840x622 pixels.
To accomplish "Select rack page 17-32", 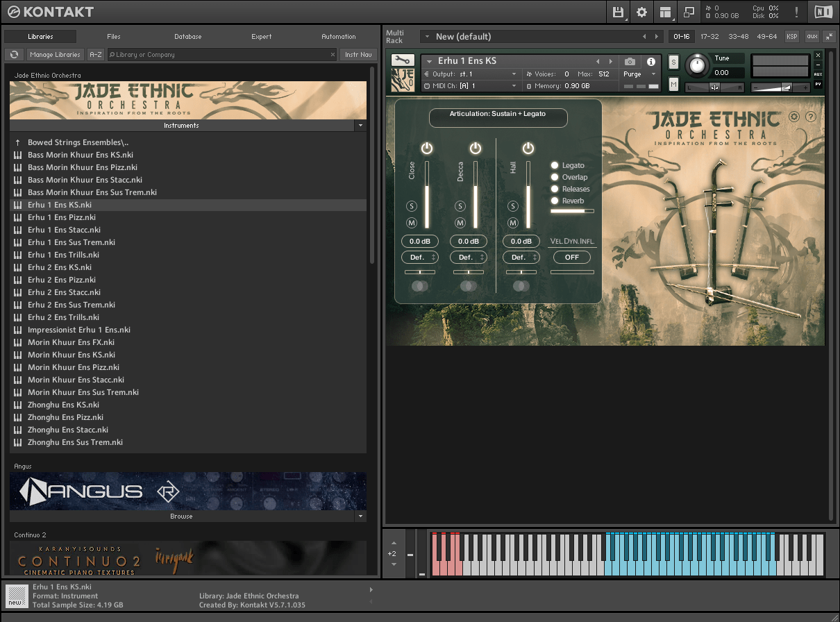I will [709, 36].
